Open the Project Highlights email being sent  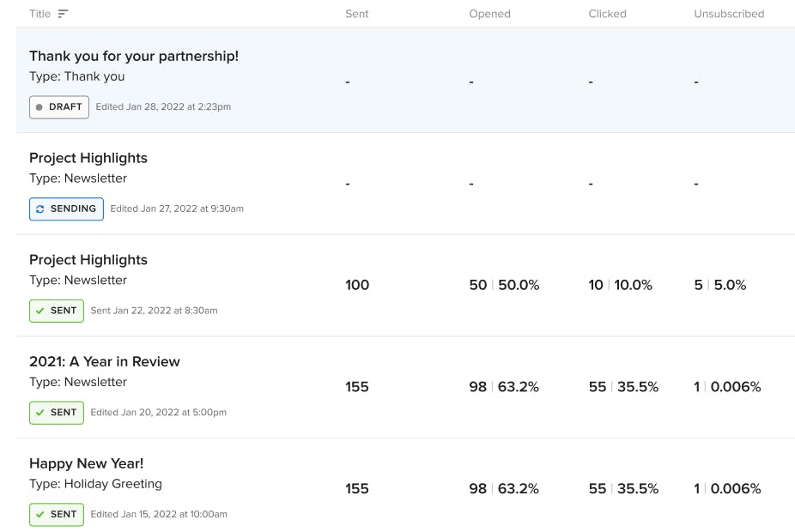pyautogui.click(x=88, y=158)
